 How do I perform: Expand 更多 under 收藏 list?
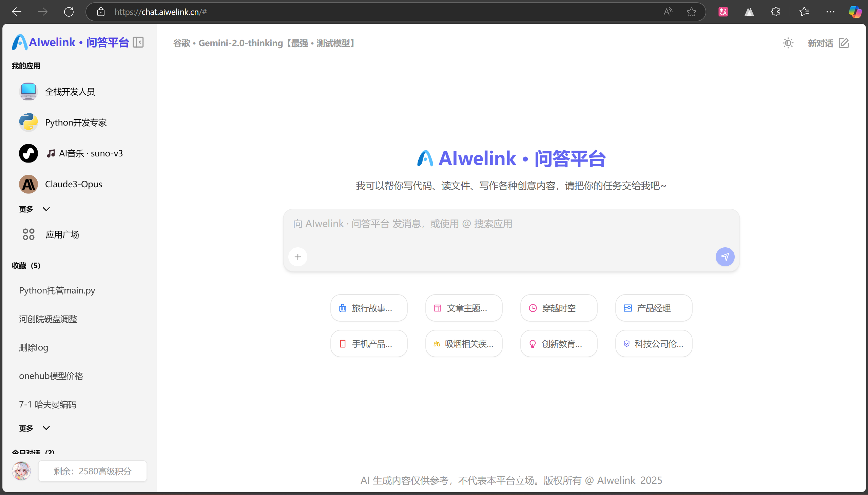tap(34, 428)
